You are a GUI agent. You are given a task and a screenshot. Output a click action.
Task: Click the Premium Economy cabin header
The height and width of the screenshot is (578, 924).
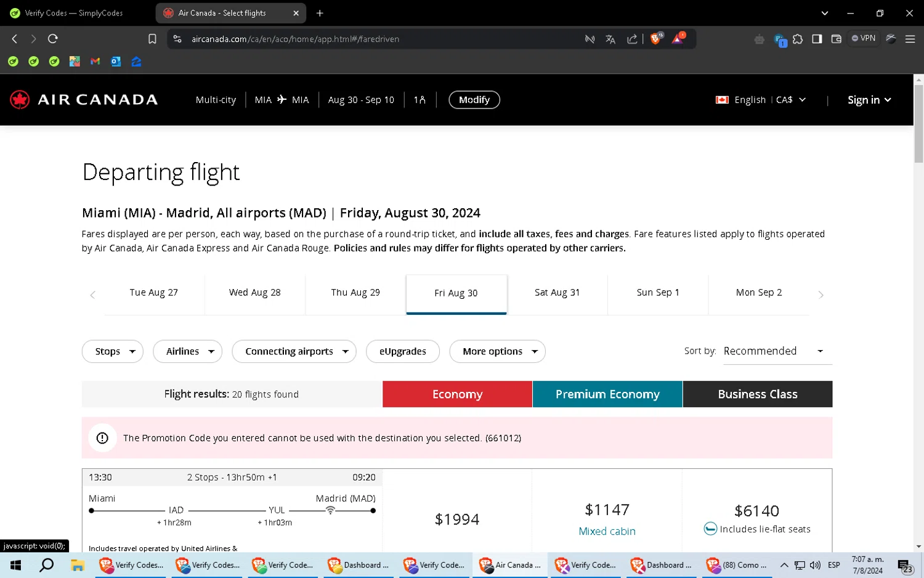607,394
